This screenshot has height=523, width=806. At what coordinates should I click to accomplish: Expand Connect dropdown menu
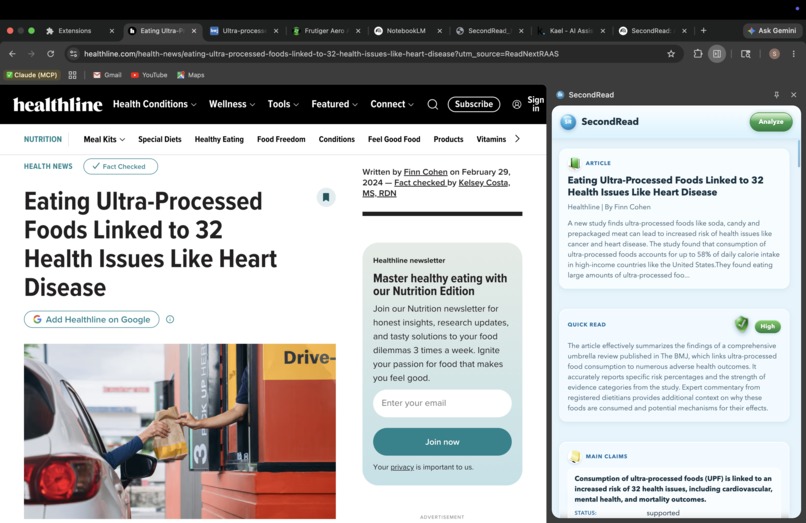pos(392,104)
